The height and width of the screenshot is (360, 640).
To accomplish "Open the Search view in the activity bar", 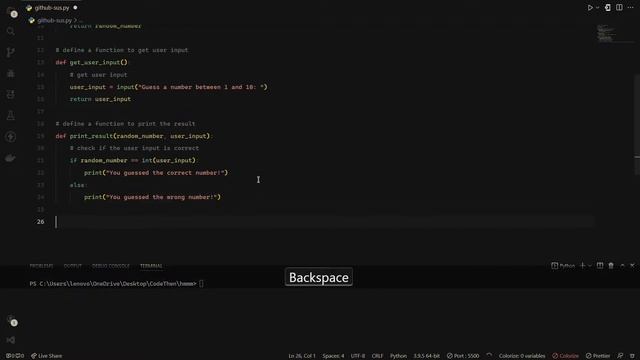I will click(x=11, y=31).
